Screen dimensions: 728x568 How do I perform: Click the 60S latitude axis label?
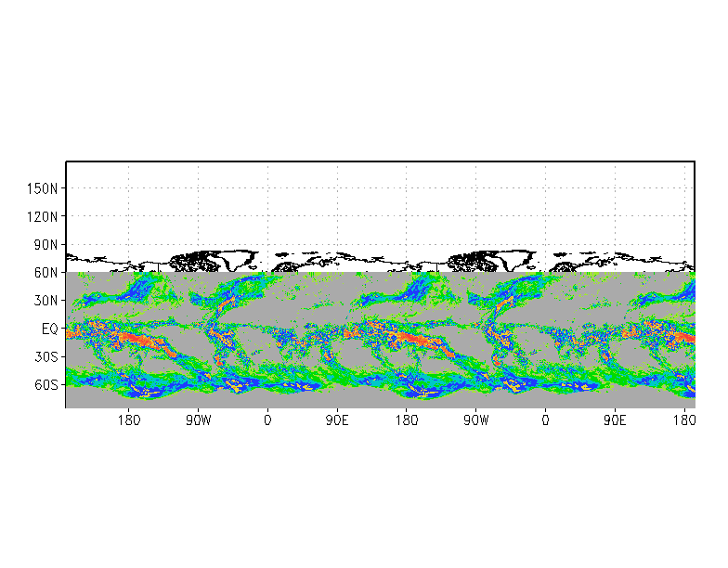[x=46, y=384]
